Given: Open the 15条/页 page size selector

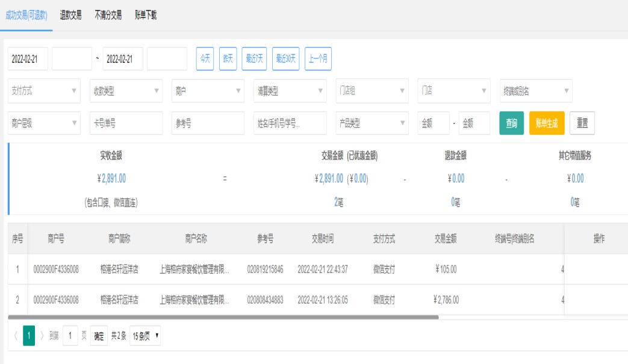Looking at the screenshot, I should coord(145,336).
